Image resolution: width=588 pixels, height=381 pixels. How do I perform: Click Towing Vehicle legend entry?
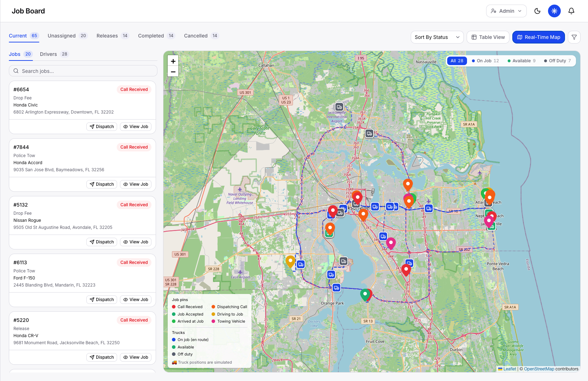coord(228,321)
